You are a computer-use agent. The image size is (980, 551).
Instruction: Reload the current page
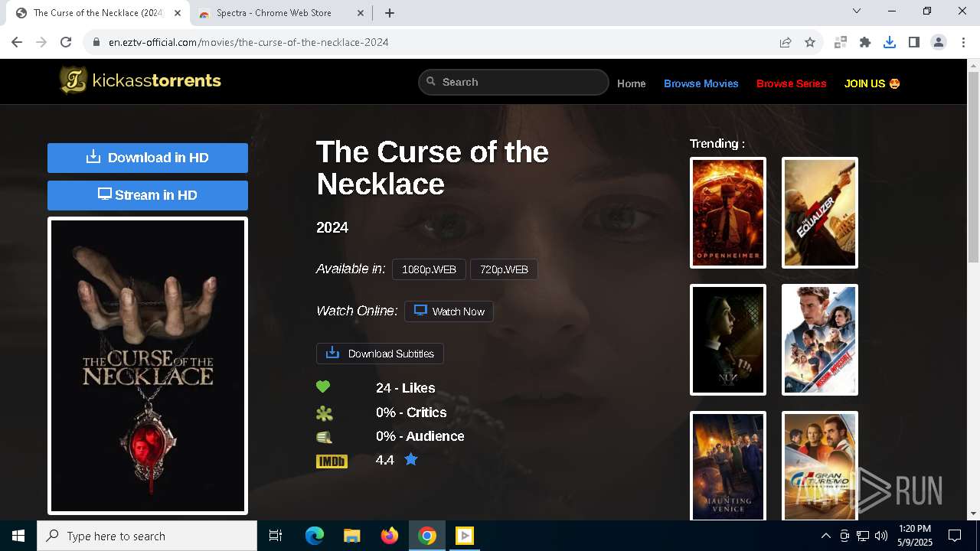pos(66,42)
